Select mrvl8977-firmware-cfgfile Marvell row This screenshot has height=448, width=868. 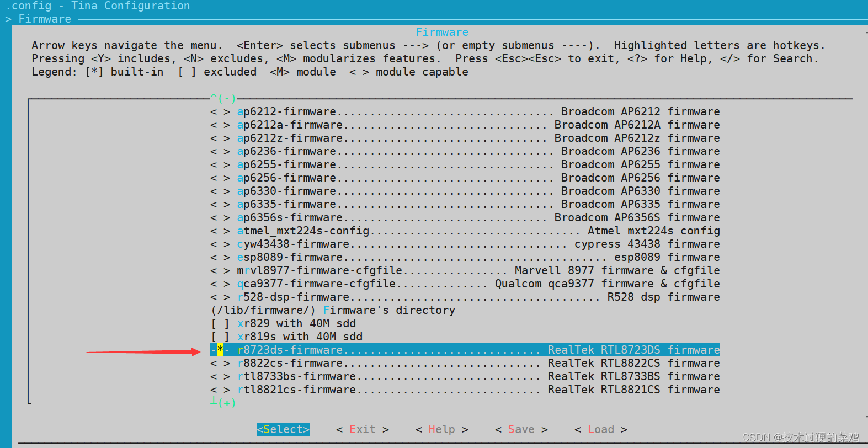[x=465, y=271]
